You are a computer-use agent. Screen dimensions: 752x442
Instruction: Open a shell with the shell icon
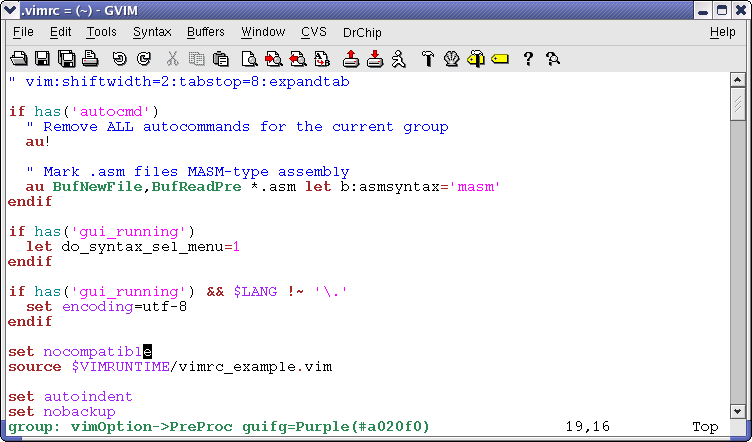point(451,59)
